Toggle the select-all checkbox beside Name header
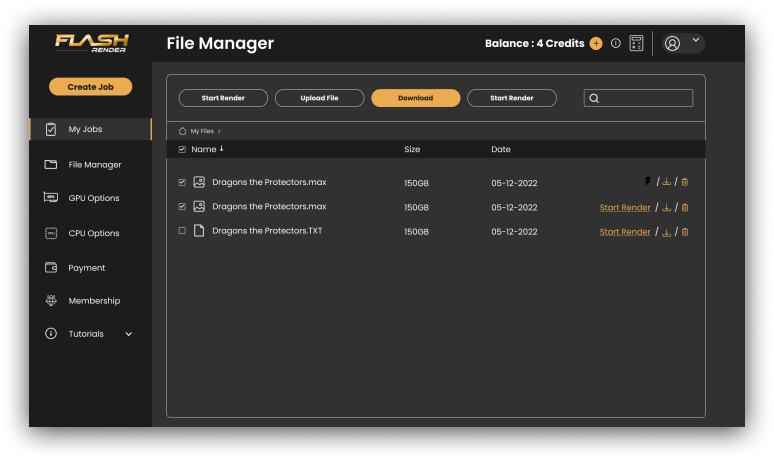 tap(182, 149)
